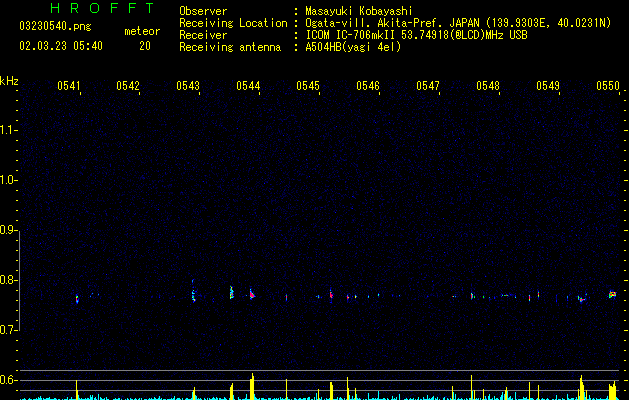Click the 0.9 frequency axis label
This screenshot has height=400, width=629.
point(9,230)
